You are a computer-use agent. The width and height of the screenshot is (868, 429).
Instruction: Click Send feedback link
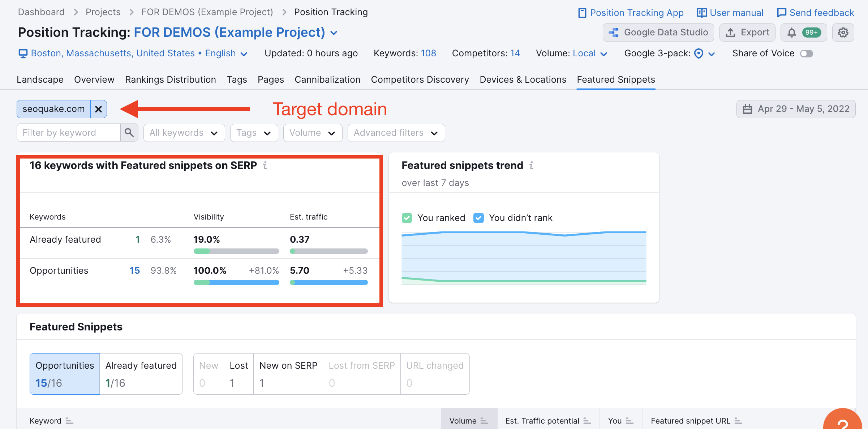816,13
